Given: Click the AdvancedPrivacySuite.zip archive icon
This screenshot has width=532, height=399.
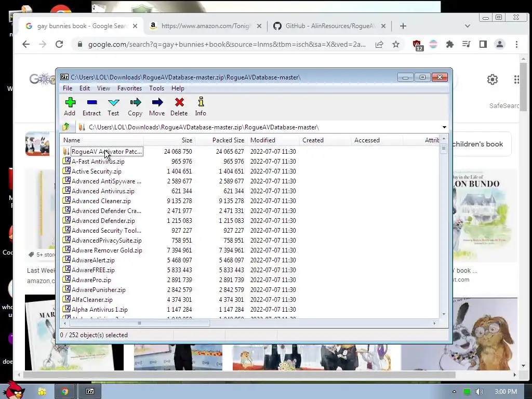Looking at the screenshot, I should coord(66,240).
